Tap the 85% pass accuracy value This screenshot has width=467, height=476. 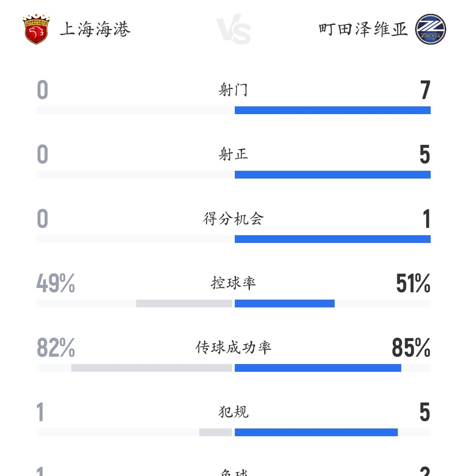click(x=411, y=348)
